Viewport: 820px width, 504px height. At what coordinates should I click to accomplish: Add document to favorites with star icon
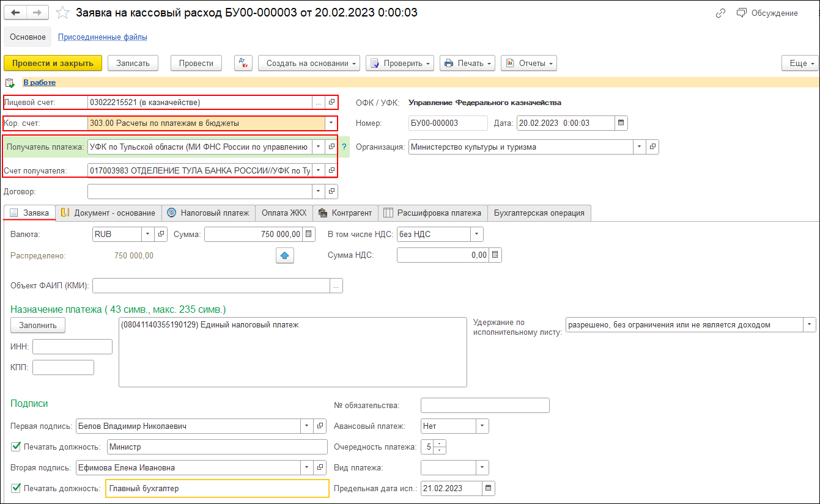(62, 13)
